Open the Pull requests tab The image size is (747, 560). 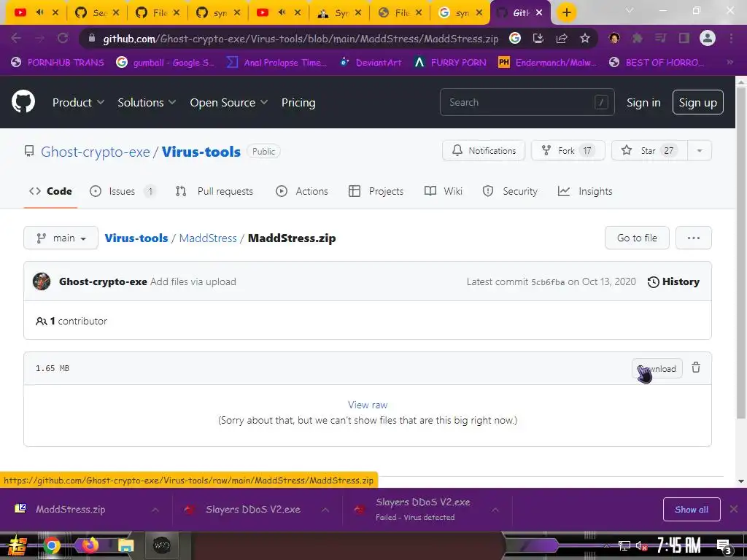pyautogui.click(x=214, y=191)
